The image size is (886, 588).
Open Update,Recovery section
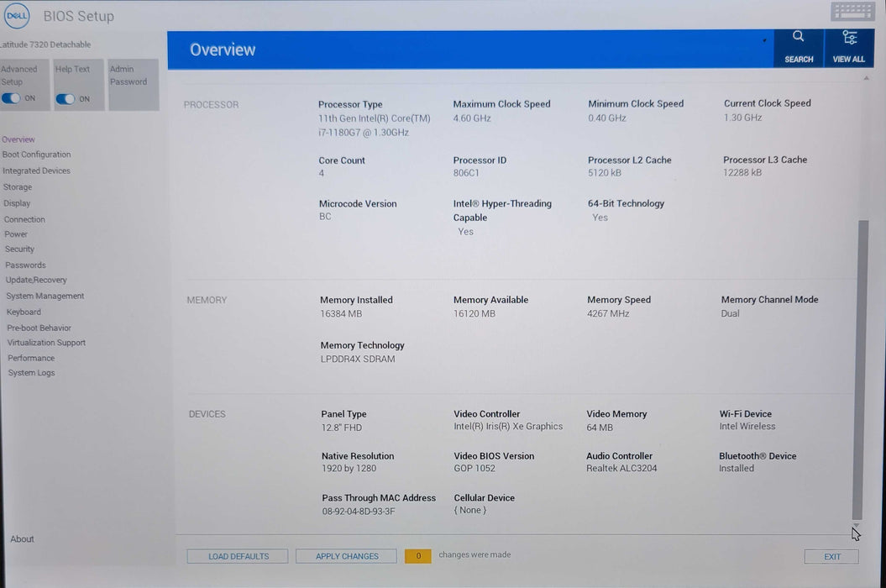point(36,280)
